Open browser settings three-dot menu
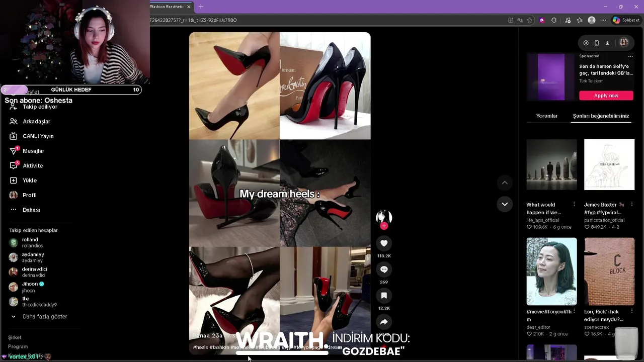Image resolution: width=644 pixels, height=362 pixels. pos(604,20)
